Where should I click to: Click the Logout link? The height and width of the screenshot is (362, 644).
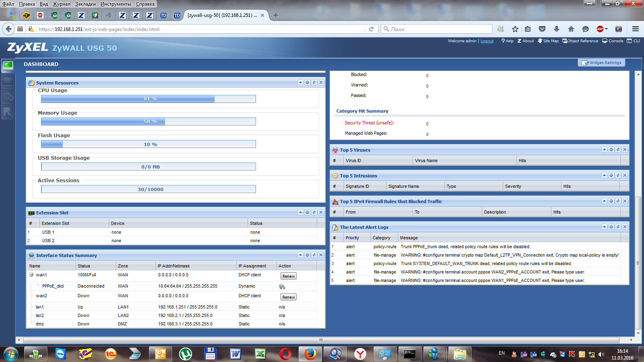[x=487, y=41]
